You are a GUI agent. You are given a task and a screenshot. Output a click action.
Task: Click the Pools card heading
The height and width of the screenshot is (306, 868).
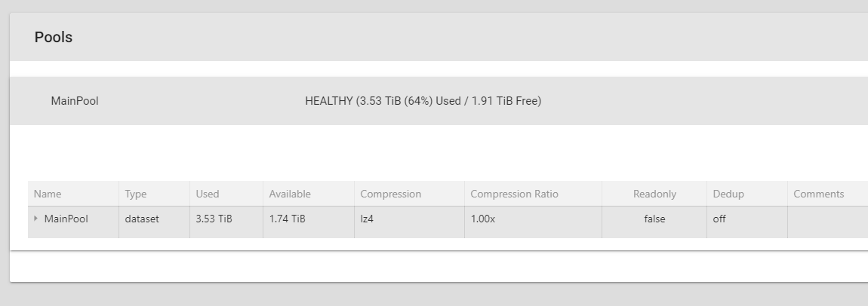54,37
